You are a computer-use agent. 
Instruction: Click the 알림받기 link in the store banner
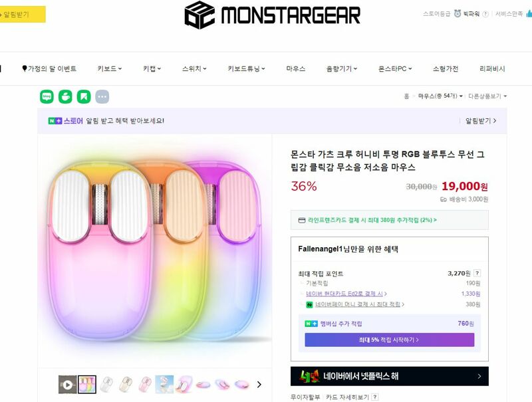pos(480,121)
